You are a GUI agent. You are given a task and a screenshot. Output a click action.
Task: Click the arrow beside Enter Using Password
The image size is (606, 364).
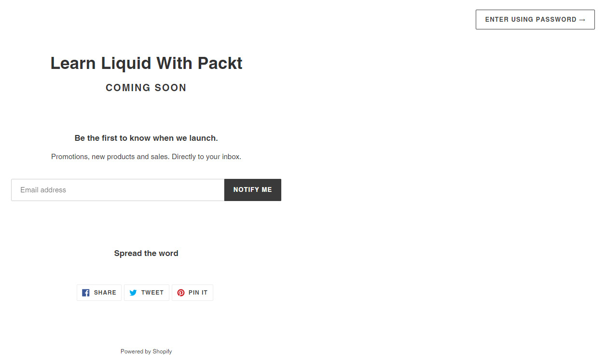coord(582,20)
